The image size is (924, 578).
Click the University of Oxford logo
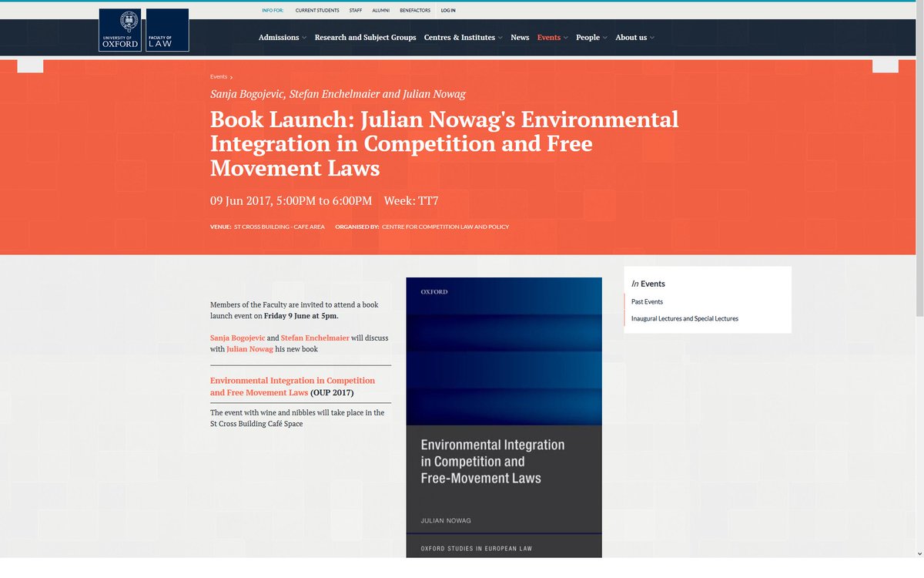tap(121, 30)
